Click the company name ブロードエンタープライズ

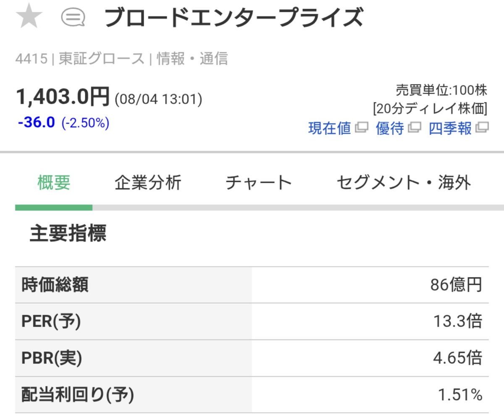234,18
